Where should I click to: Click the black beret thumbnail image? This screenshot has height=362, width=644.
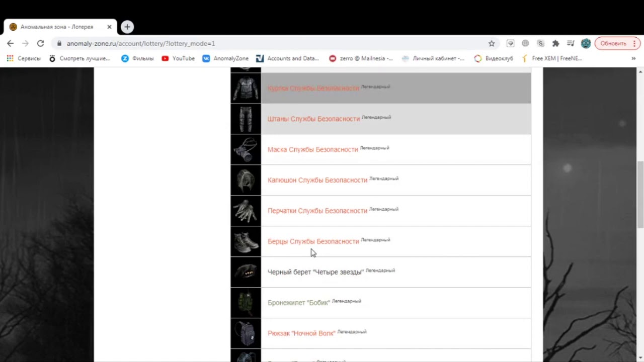click(246, 272)
